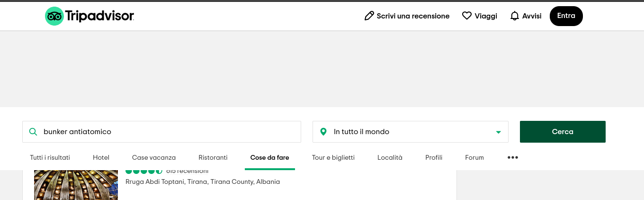Switch to Case vacanza results
Image resolution: width=644 pixels, height=200 pixels.
[154, 157]
